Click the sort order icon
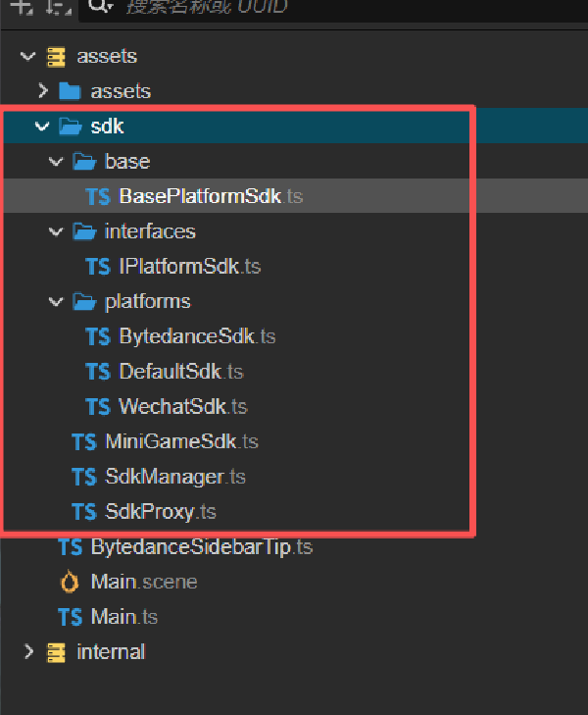This screenshot has height=715, width=588. coord(59,6)
